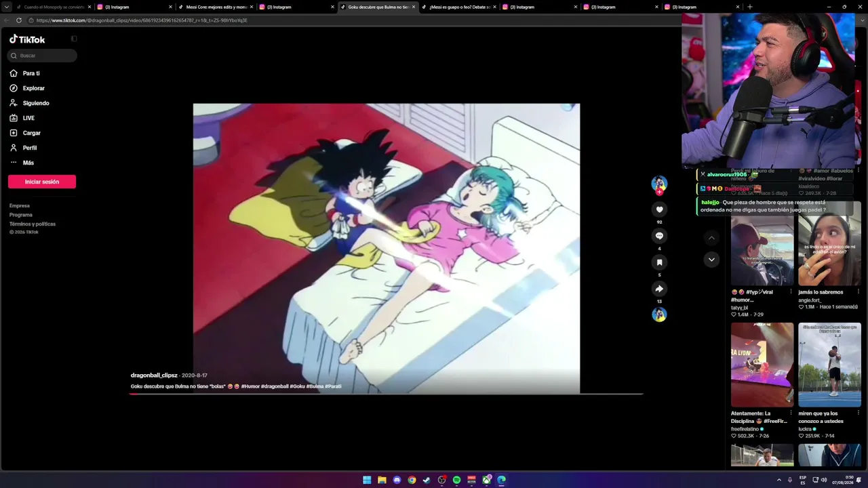Open the volume speaker tray icon
Screen dimensions: 868x488
[x=824, y=480]
